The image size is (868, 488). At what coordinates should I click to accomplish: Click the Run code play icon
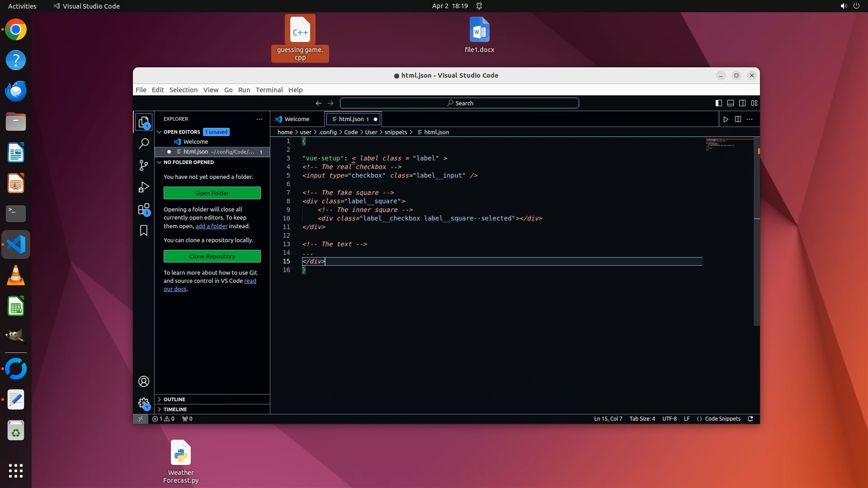[x=726, y=119]
